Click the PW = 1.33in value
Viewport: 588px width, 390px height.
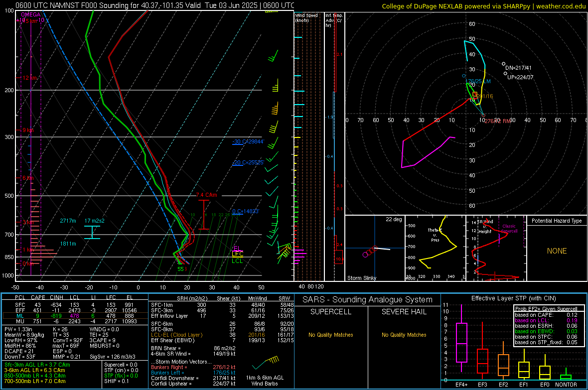18,329
